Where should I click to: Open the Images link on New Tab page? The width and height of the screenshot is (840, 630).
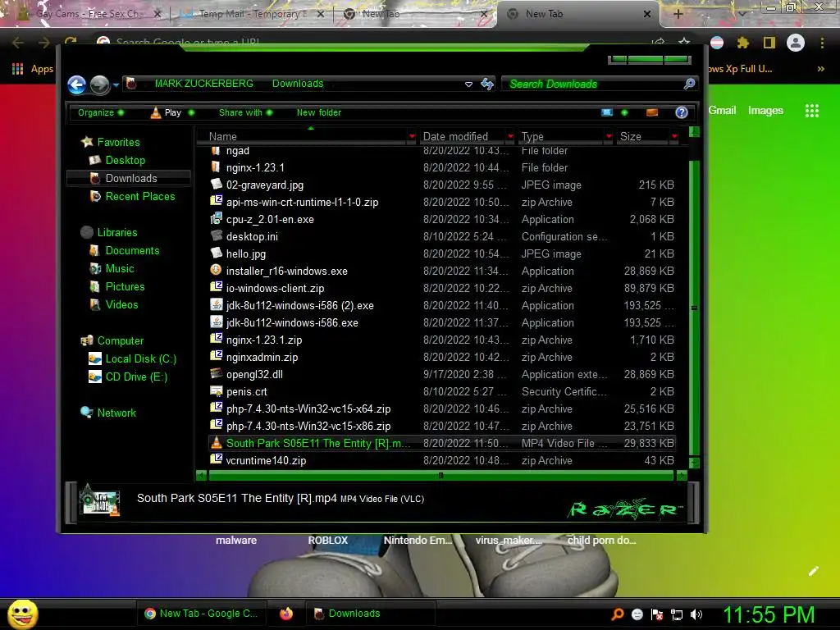click(765, 111)
